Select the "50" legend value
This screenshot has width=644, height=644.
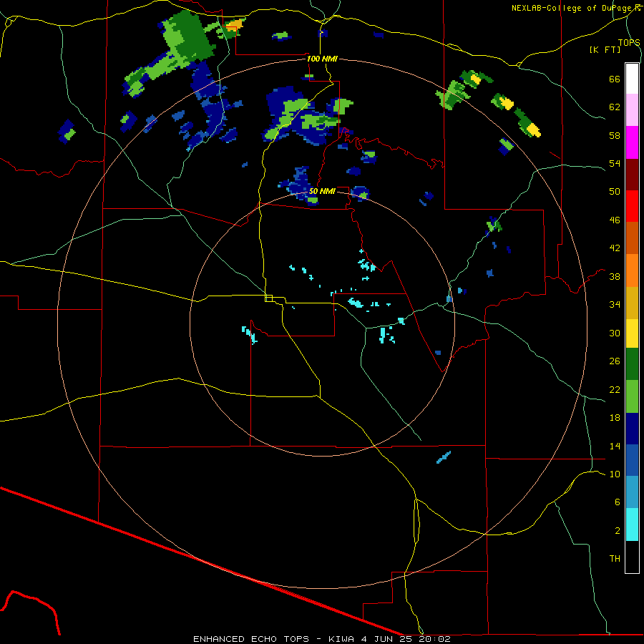tap(615, 192)
